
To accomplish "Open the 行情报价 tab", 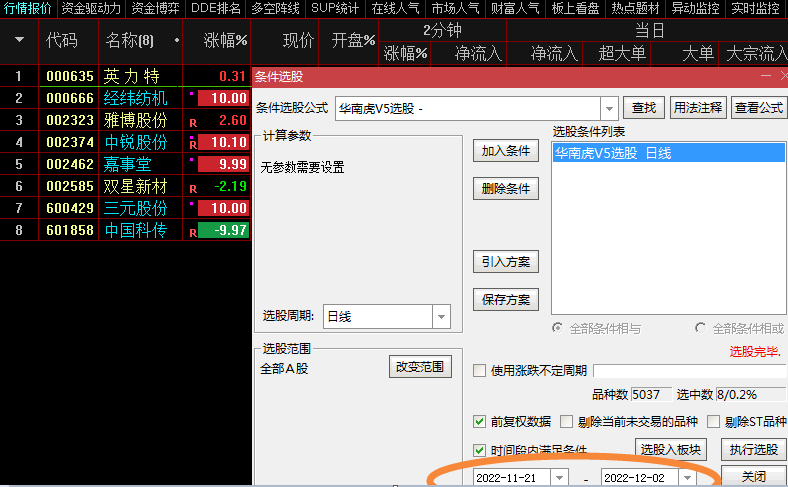I will pos(27,9).
